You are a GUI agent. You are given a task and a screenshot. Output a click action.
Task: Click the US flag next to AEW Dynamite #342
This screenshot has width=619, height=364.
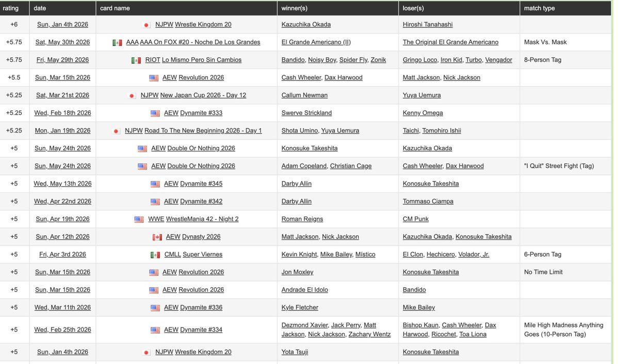pos(155,202)
